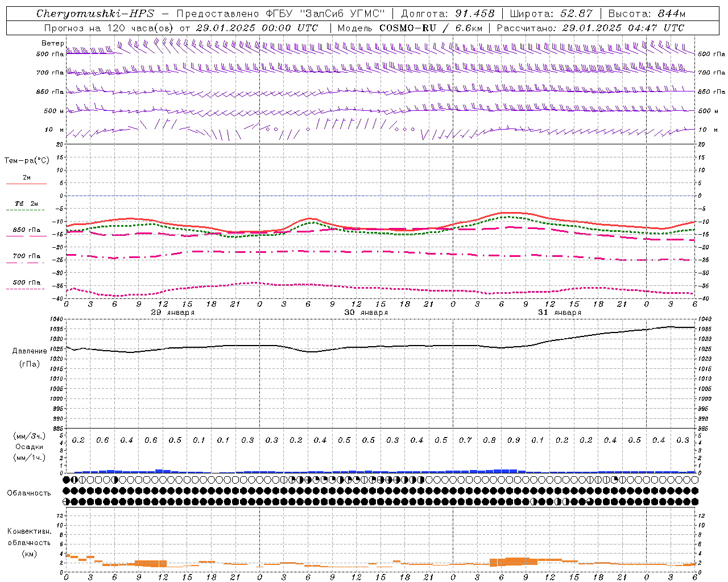Select the (гПа) unit label under Давление
The image size is (728, 582).
point(30,364)
